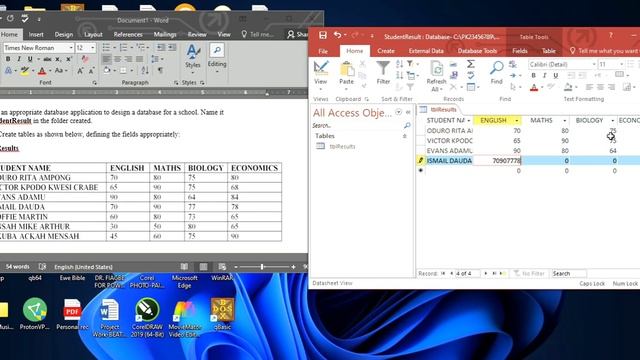Click the Word zoom slider handle
The height and width of the screenshot is (360, 640).
(262, 267)
